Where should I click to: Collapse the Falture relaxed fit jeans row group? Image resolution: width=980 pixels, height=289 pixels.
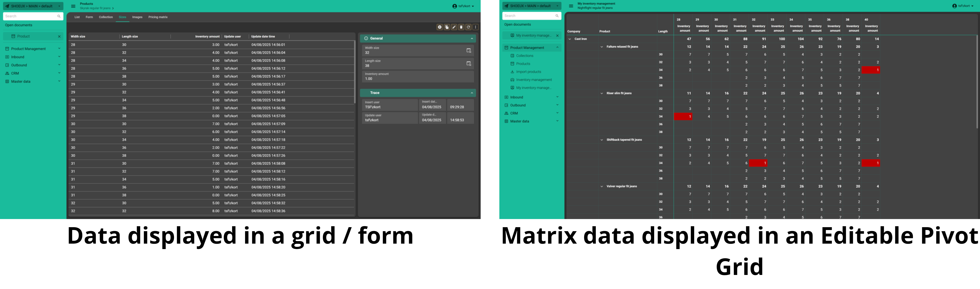click(x=602, y=47)
